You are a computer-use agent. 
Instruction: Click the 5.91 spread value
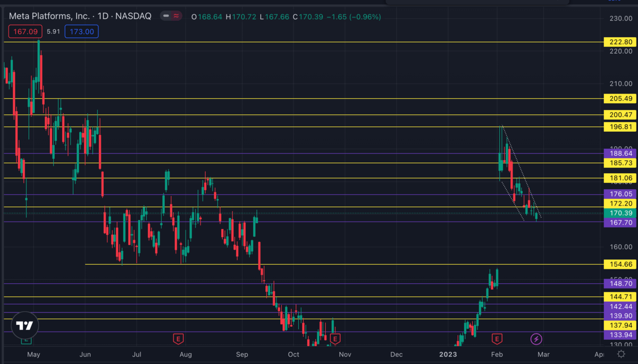(x=53, y=32)
